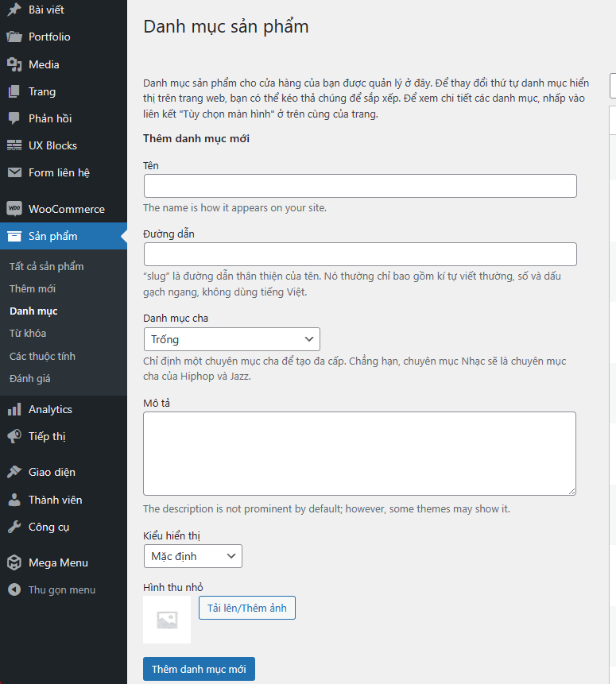Collapse sidebar via Thu gọn menu
The width and height of the screenshot is (616, 684).
tap(62, 589)
